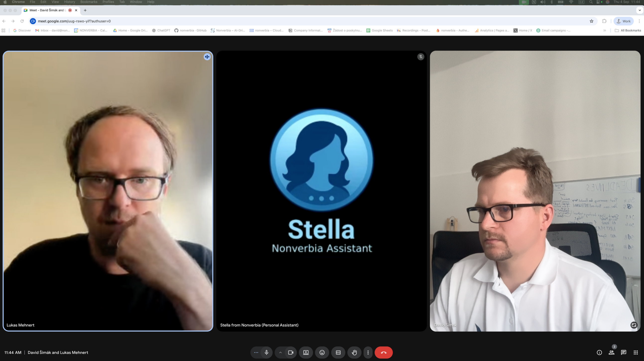Send an emoji reaction
Image resolution: width=644 pixels, height=361 pixels.
(322, 353)
